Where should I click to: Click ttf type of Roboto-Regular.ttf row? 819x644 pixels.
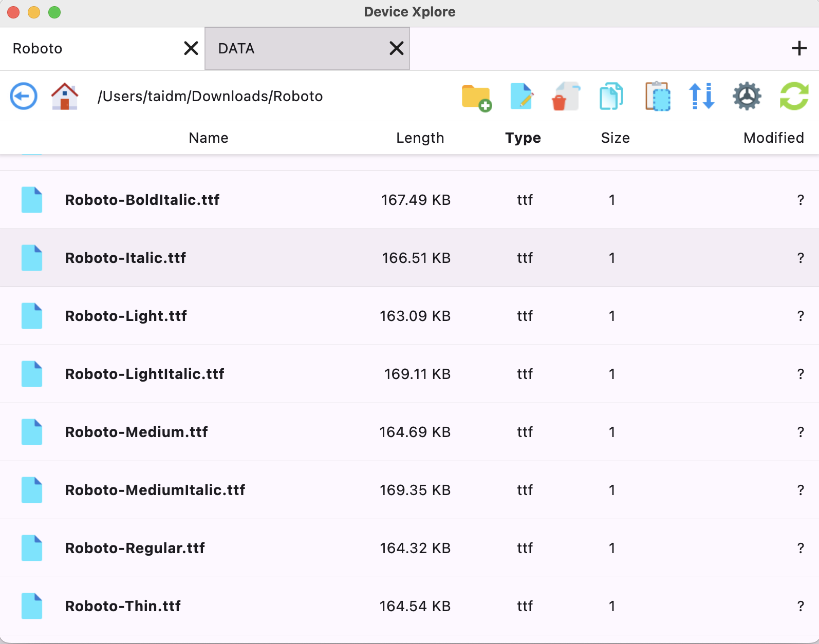525,548
